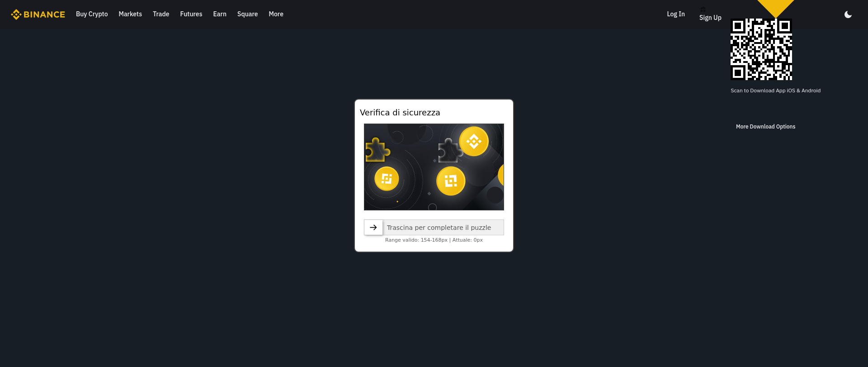
Task: Click 'Scan to Download App iOS & Android' text
Action: click(x=776, y=91)
